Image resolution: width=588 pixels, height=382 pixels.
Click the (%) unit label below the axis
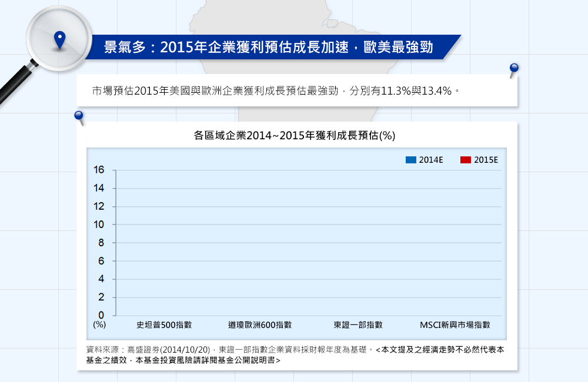[x=99, y=324]
